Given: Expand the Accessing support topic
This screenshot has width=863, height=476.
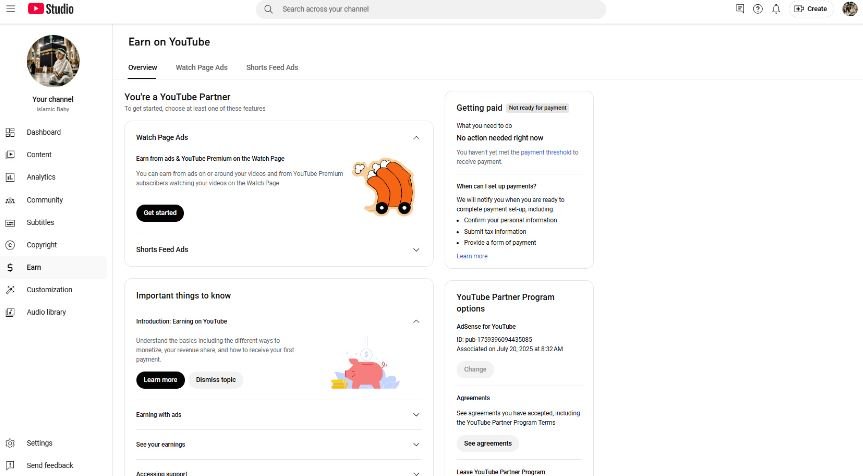Looking at the screenshot, I should (416, 473).
